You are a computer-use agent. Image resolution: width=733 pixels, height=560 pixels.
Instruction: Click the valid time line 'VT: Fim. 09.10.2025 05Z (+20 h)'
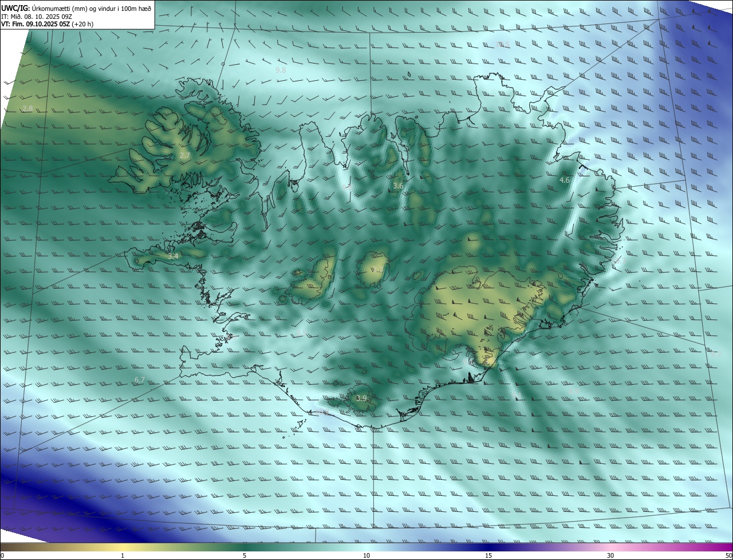47,24
